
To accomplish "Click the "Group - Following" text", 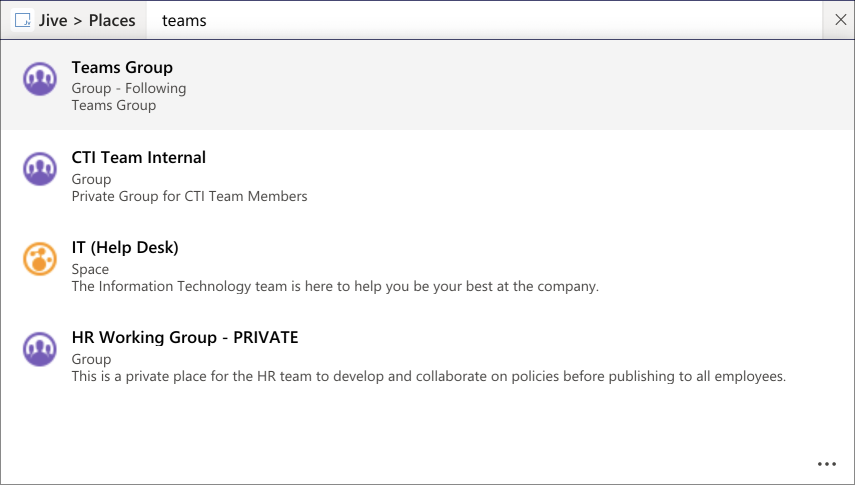I will click(x=129, y=88).
